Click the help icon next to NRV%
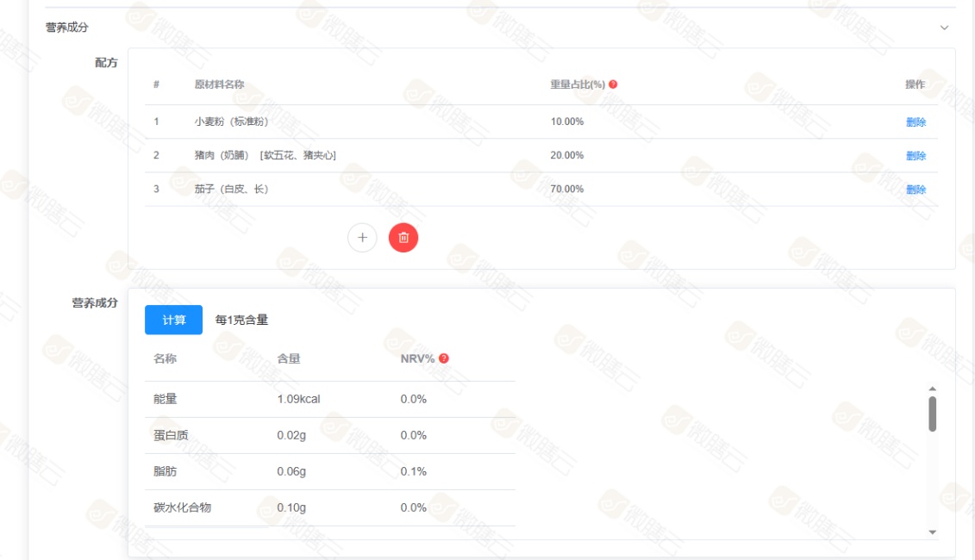The image size is (975, 560). coord(444,358)
